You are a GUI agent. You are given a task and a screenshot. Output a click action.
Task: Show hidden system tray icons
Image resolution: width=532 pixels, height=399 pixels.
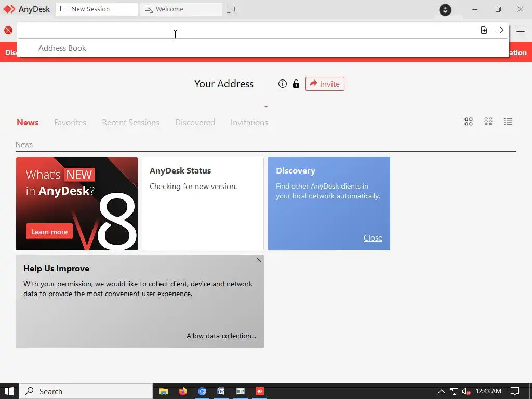(442, 391)
